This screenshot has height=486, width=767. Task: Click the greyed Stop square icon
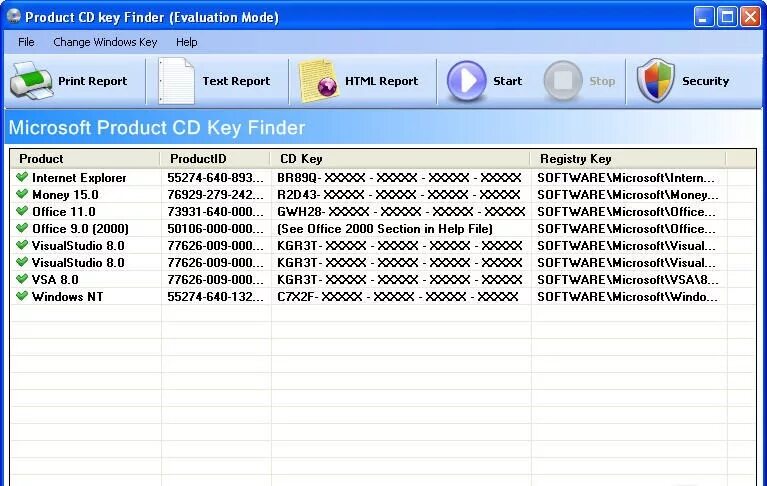(563, 81)
